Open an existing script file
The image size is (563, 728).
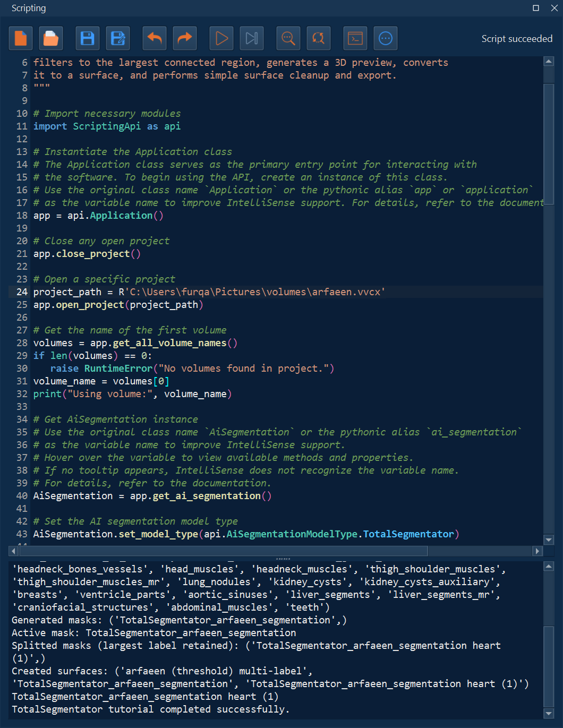point(51,38)
